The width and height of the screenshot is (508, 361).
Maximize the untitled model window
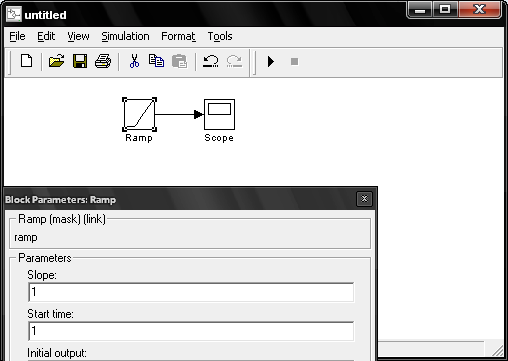(445, 9)
